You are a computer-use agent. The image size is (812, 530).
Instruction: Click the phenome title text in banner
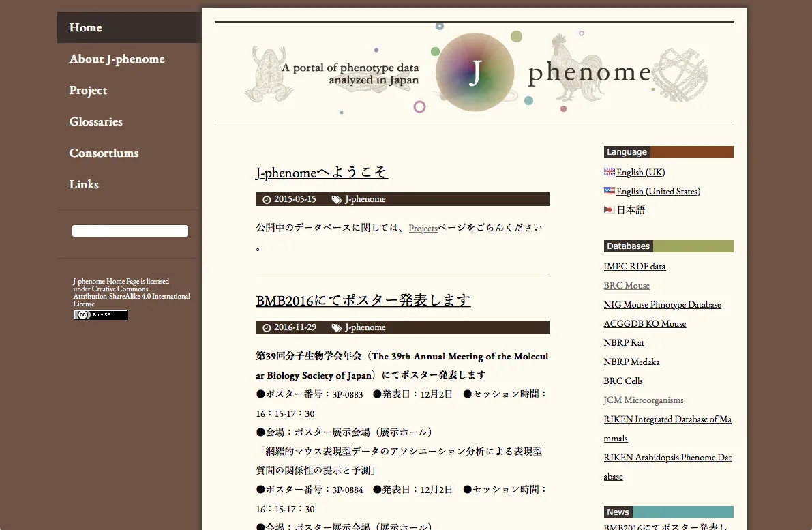[589, 73]
